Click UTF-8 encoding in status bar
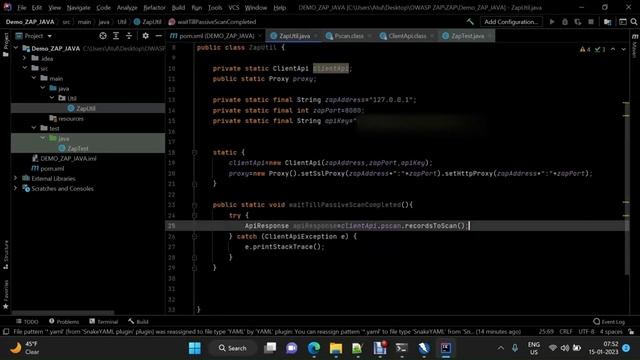Screen dimensions: 640x360 586,331
